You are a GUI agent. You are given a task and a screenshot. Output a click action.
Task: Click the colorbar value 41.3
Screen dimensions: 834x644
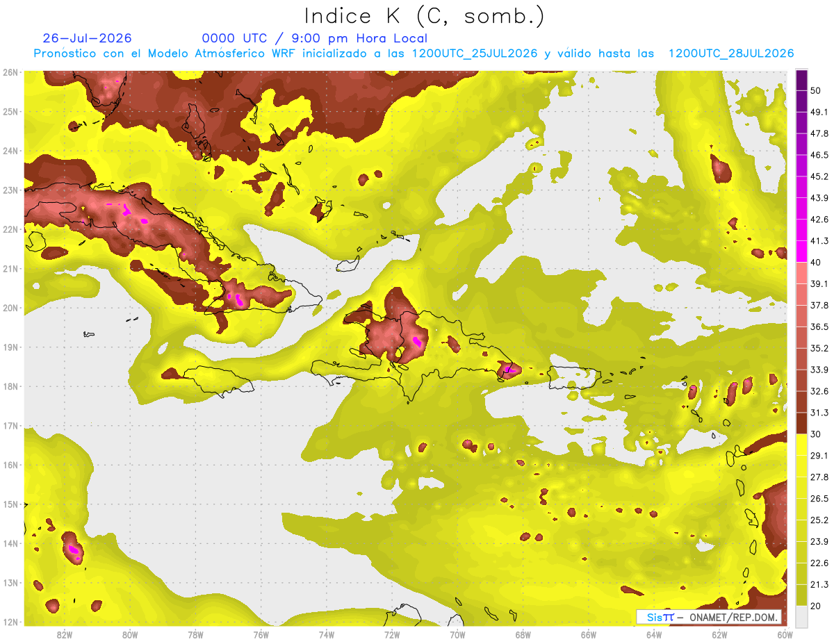point(819,241)
